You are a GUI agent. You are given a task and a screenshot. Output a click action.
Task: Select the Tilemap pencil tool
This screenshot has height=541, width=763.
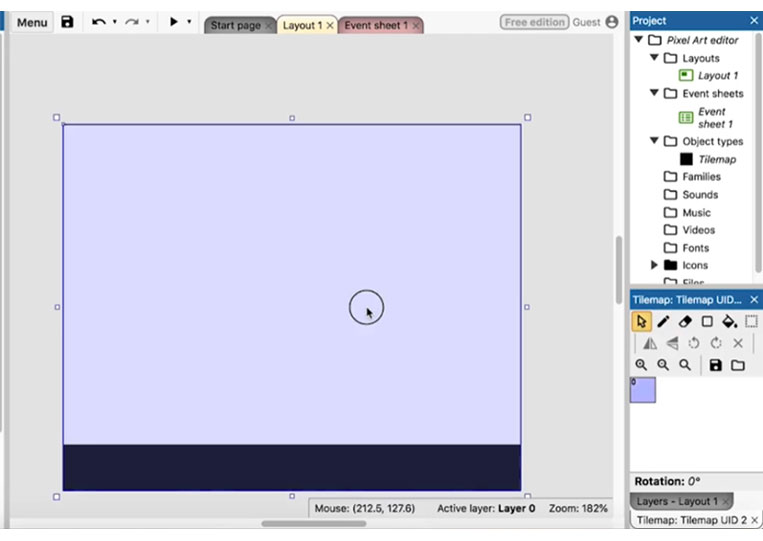click(x=663, y=322)
